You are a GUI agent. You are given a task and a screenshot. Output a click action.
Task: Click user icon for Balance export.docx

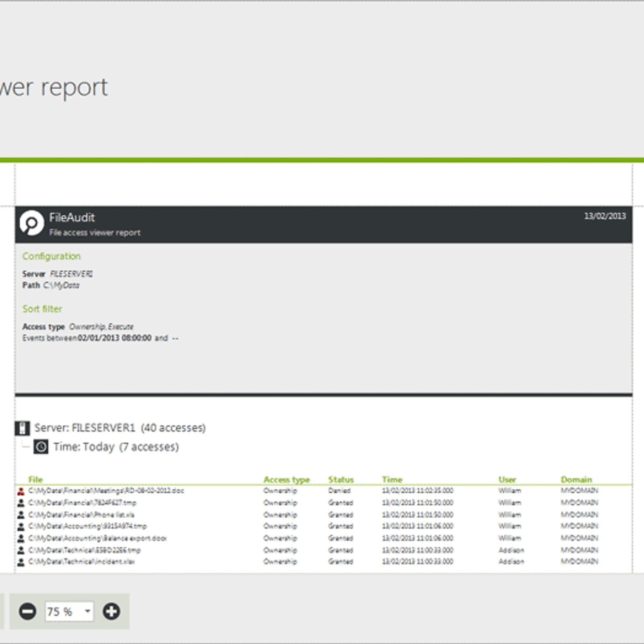[21, 538]
